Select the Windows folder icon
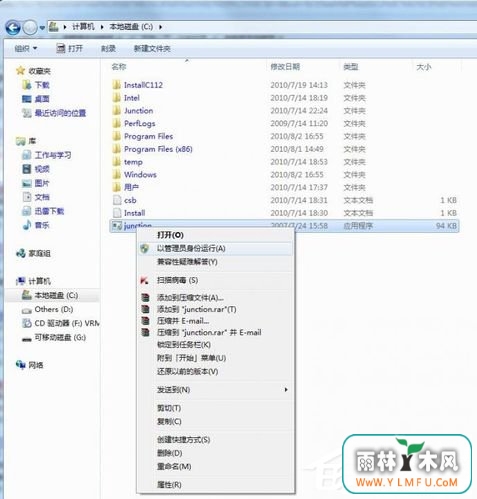This screenshot has width=477, height=499. 117,174
